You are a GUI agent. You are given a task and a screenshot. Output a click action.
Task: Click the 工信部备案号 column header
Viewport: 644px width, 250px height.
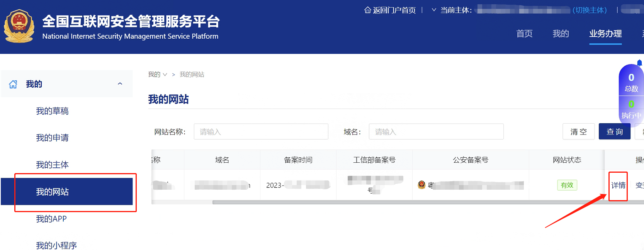tap(374, 160)
